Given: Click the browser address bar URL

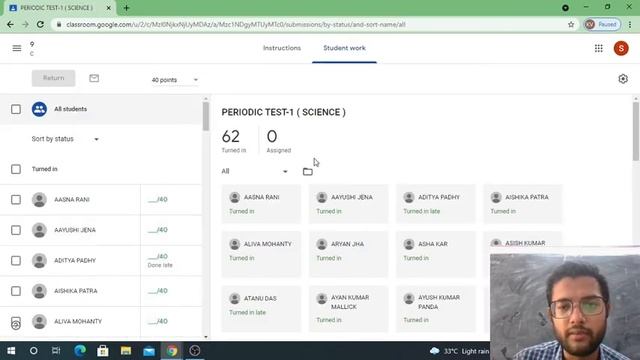Looking at the screenshot, I should pyautogui.click(x=236, y=24).
